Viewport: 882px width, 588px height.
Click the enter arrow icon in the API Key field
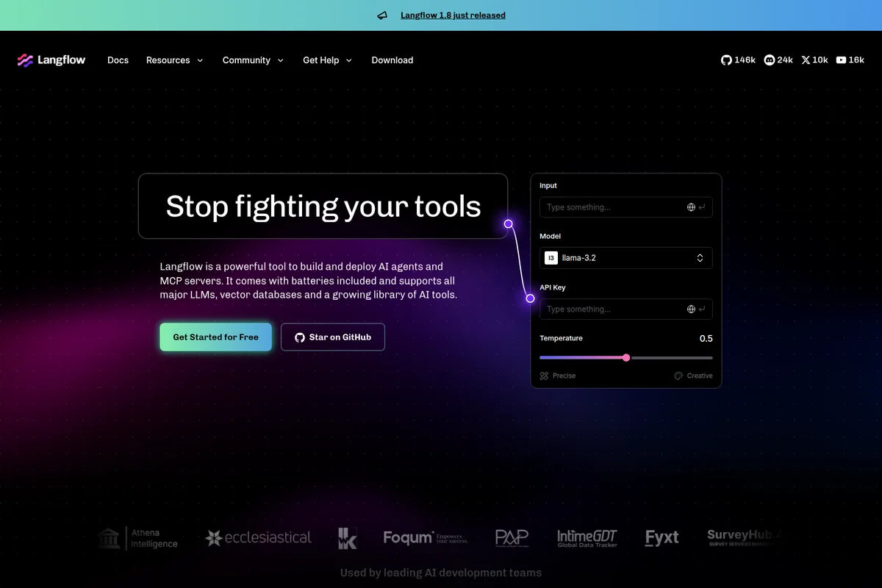[703, 309]
